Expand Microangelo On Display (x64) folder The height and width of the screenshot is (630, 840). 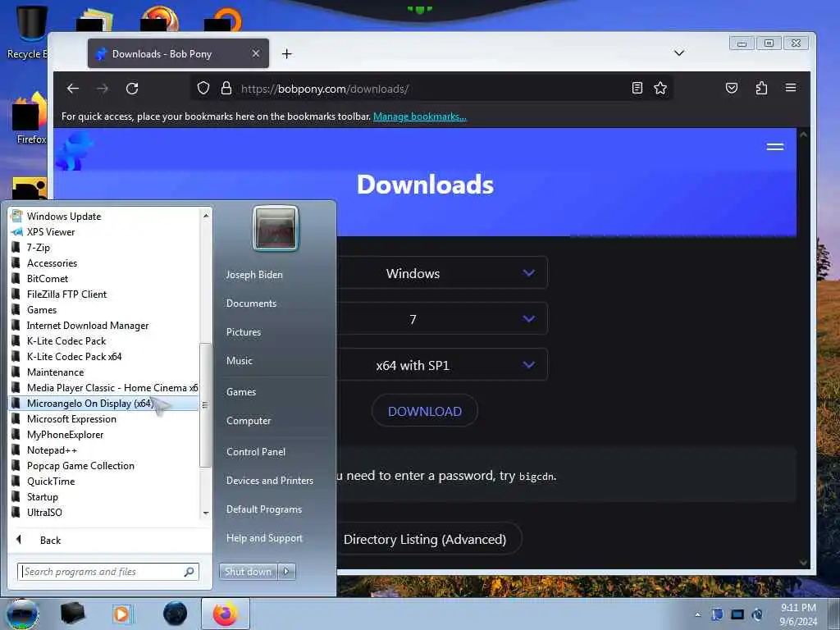click(104, 403)
